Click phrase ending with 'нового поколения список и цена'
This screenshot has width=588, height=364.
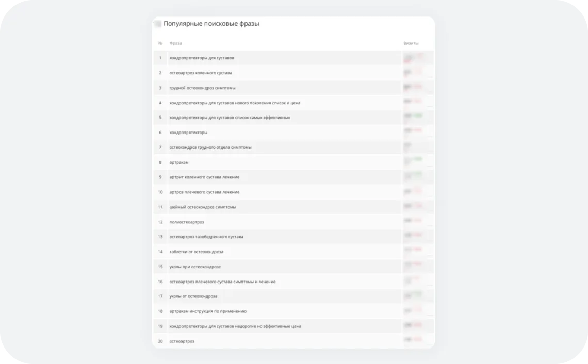[234, 103]
